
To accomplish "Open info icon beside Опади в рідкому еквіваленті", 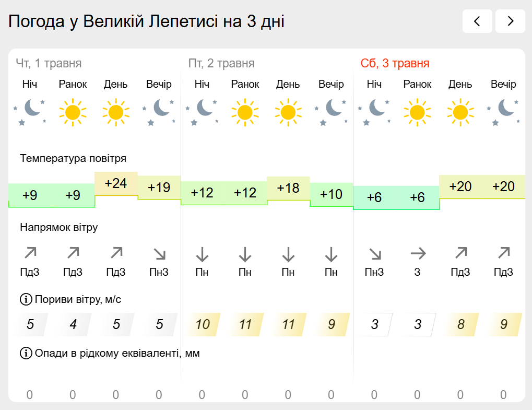I will pyautogui.click(x=26, y=353).
